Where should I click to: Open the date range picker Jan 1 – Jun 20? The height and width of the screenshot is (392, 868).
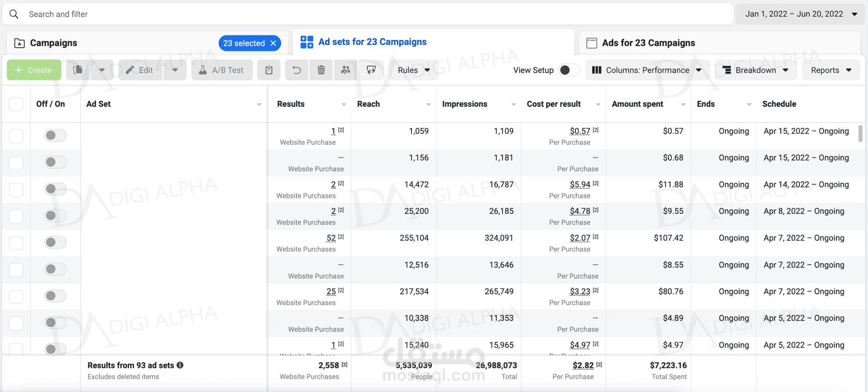(x=801, y=14)
